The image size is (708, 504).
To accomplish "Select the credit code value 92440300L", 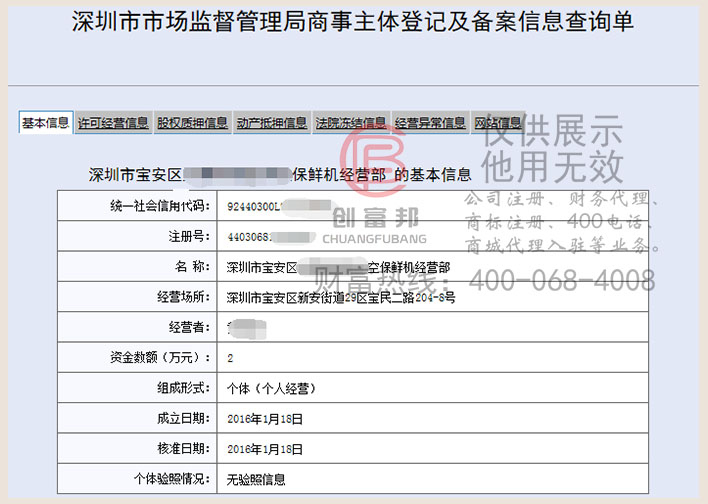I will tap(254, 207).
